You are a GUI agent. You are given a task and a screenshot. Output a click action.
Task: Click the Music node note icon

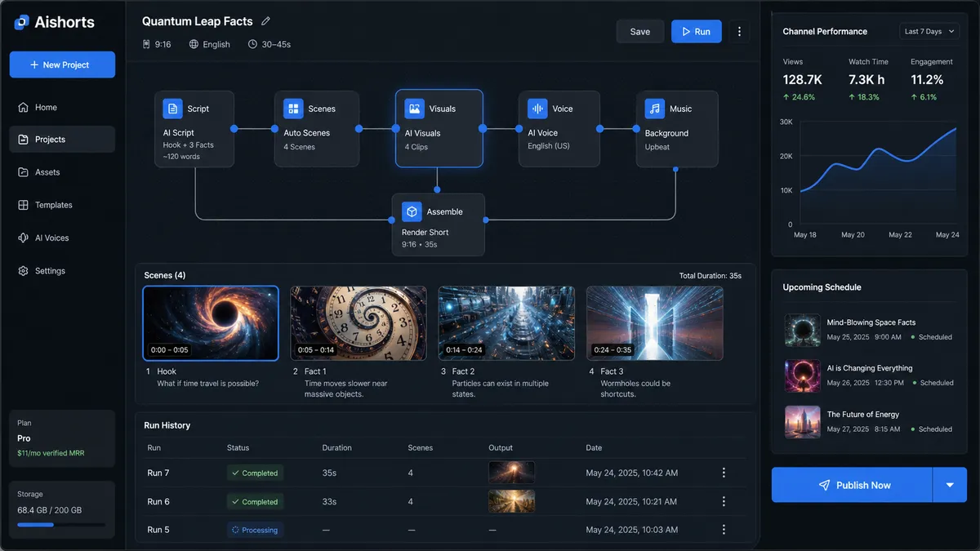pos(655,109)
